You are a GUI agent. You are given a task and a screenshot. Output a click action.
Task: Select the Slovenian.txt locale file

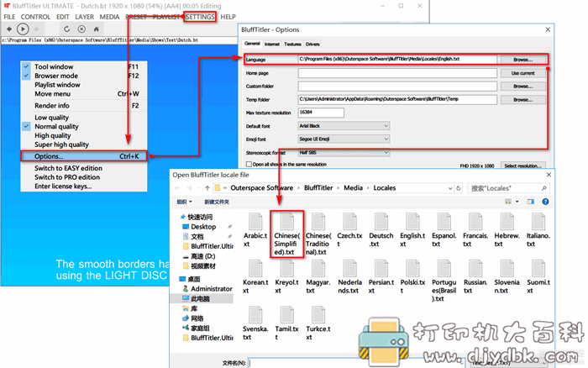click(507, 277)
